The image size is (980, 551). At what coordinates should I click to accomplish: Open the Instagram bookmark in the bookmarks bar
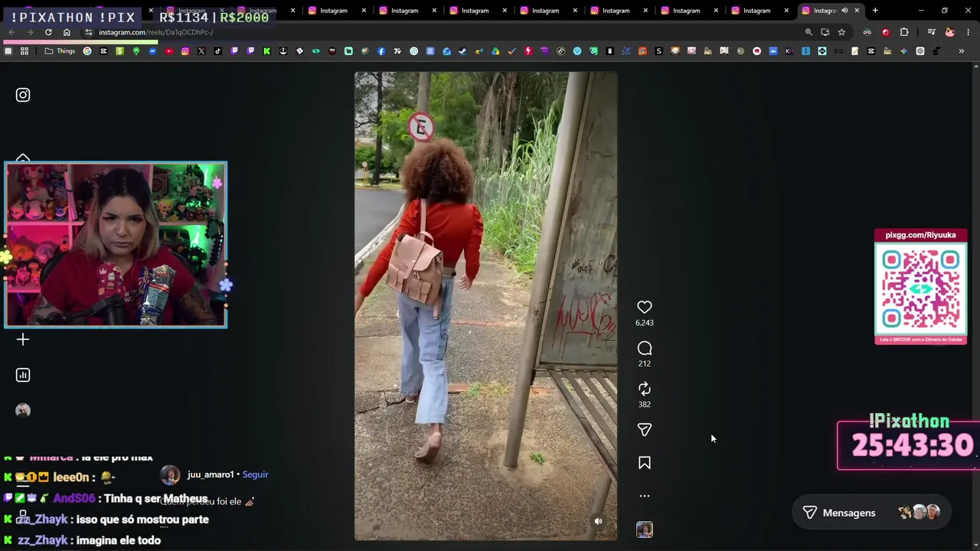(x=185, y=51)
